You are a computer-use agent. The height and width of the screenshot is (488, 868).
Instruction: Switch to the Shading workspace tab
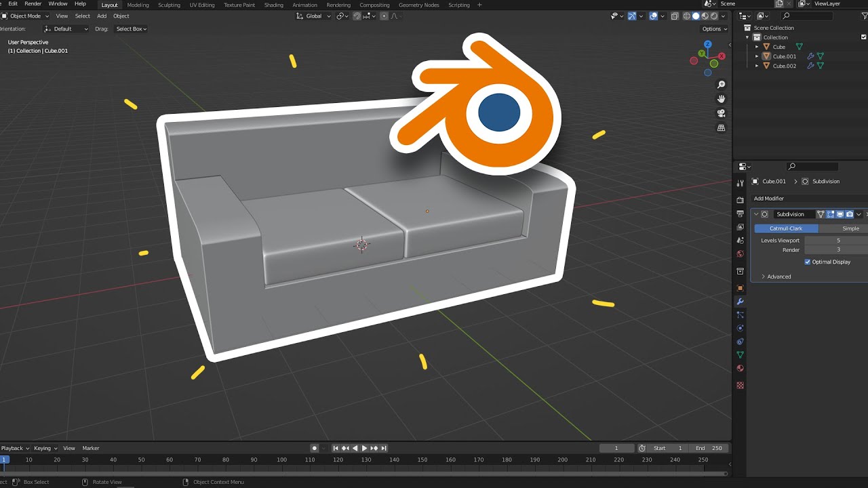click(274, 5)
